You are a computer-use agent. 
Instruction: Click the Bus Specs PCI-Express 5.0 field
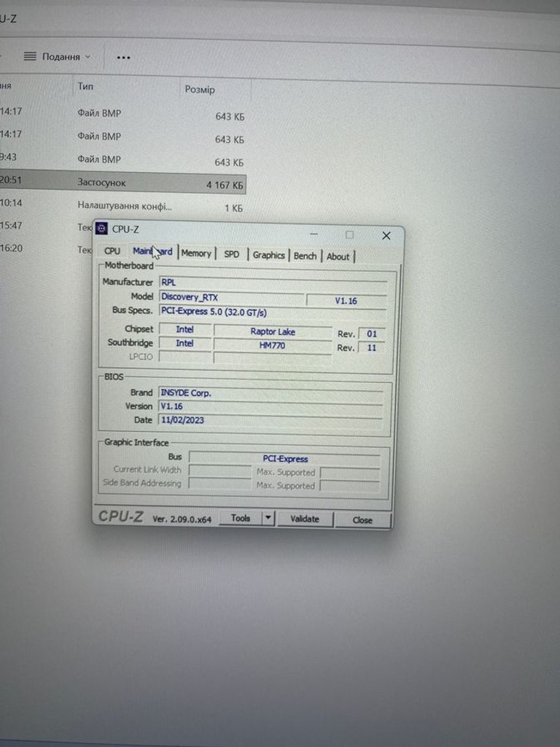(x=273, y=312)
